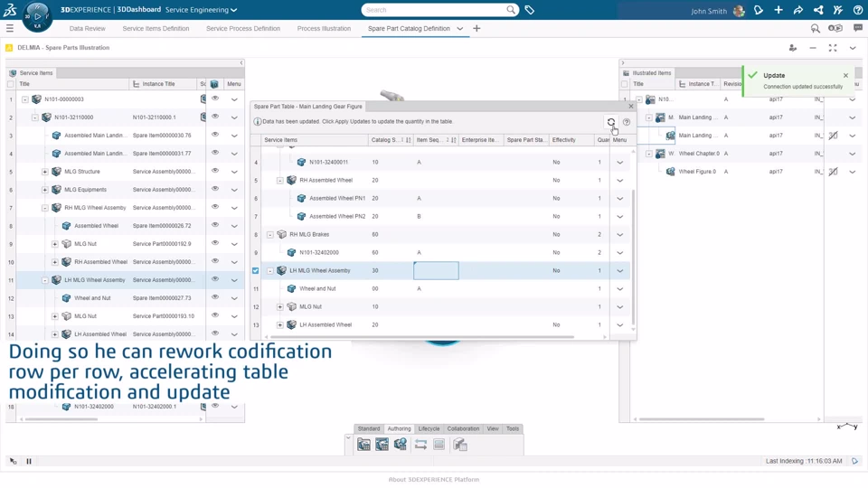868x488 pixels.
Task: Open the help question mark in top bar
Action: [x=858, y=10]
